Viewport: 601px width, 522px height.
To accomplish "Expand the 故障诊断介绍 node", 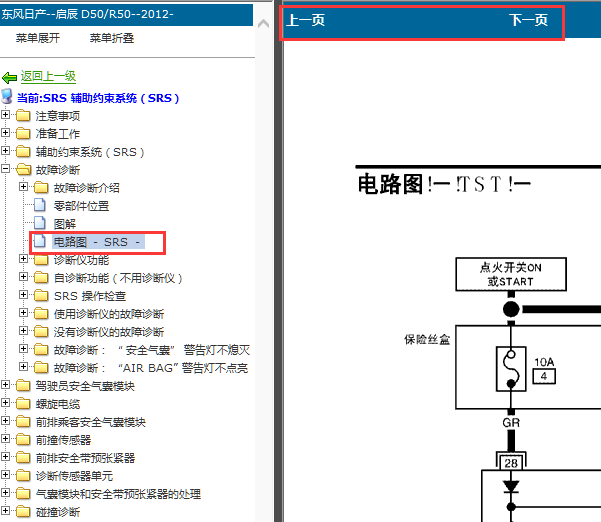I will point(23,186).
